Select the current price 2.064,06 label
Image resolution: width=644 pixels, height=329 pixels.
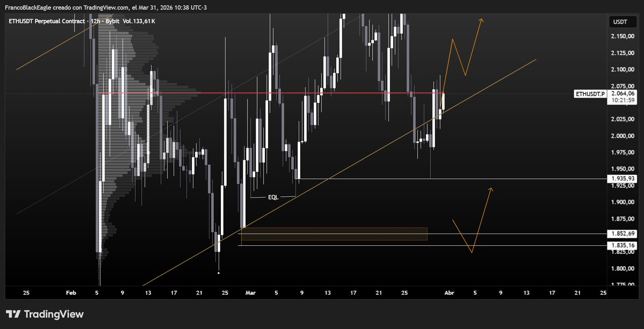point(623,93)
